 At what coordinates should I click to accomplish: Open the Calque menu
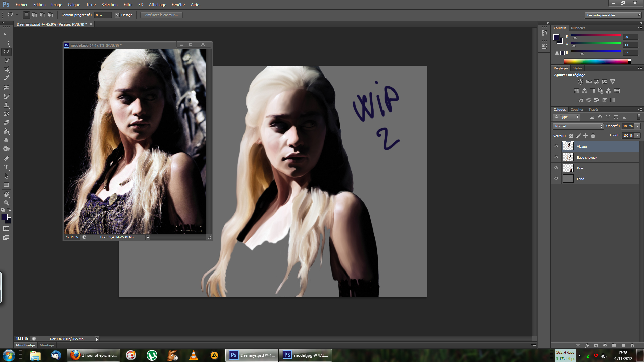pos(74,5)
